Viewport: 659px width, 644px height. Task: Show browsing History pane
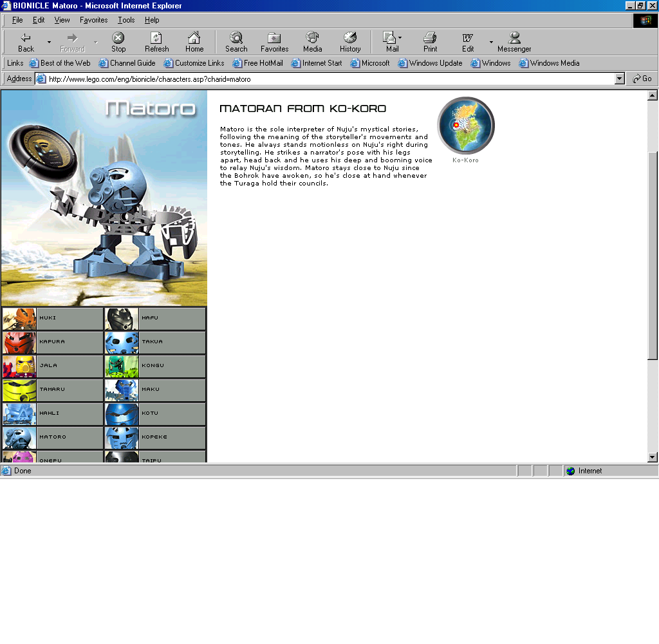pyautogui.click(x=350, y=42)
